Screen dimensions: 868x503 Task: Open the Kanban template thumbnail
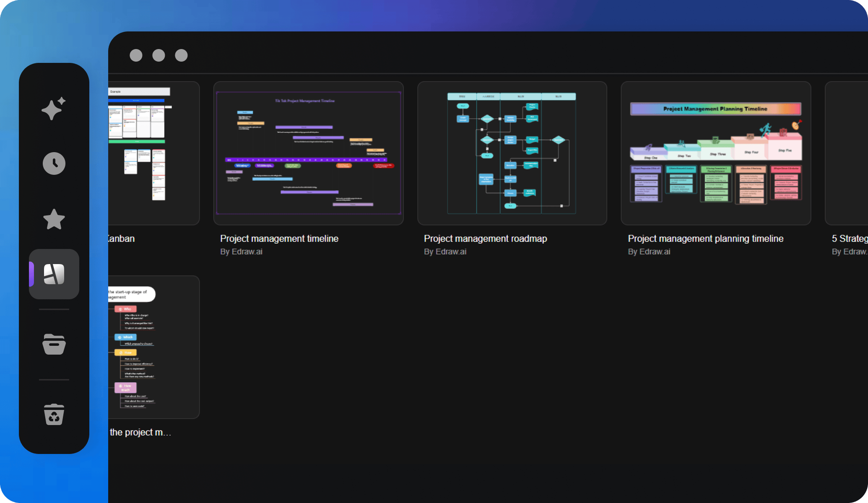point(154,153)
